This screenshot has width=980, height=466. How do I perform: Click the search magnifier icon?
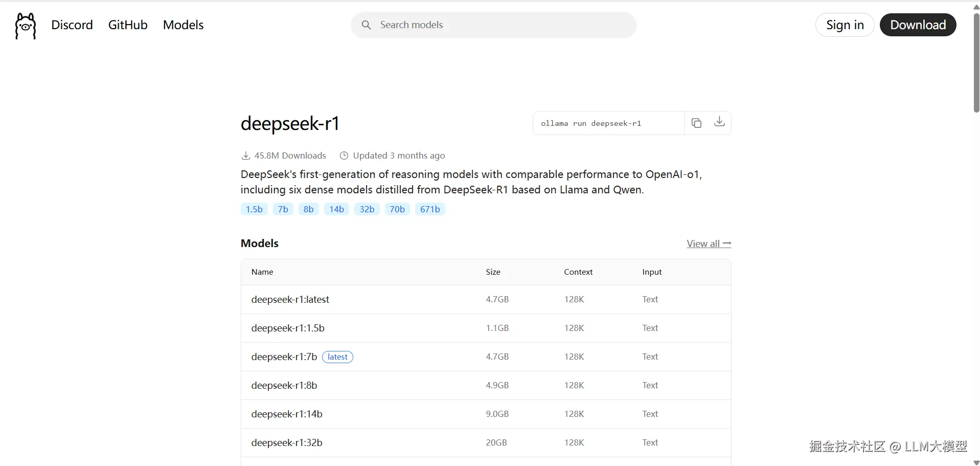(x=366, y=25)
